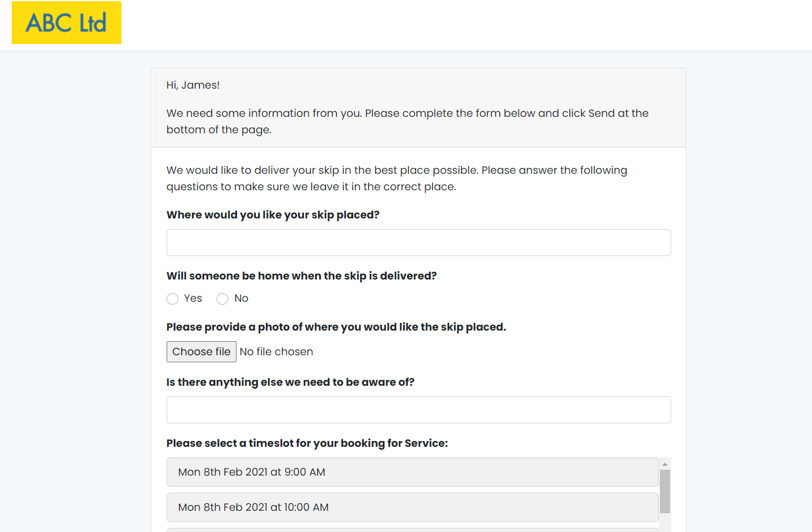Click 'Is there anything else' question label
Screen dimensions: 812x532
coord(290,382)
